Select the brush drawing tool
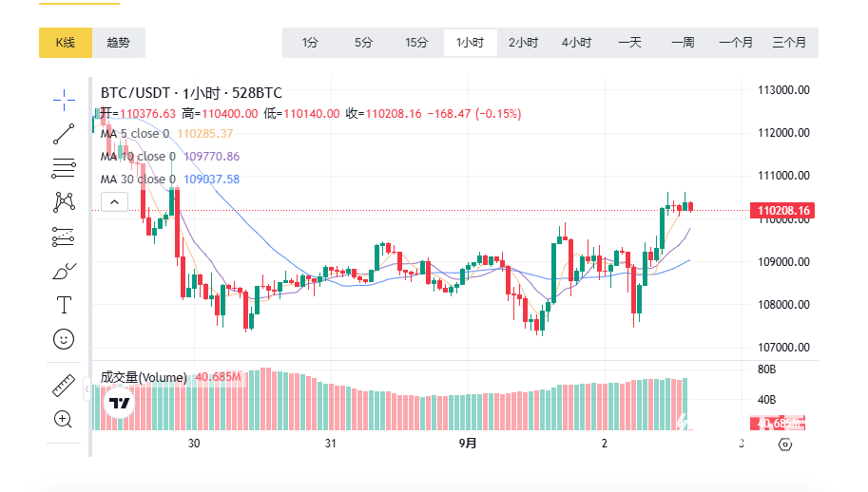The image size is (868, 492). (x=64, y=272)
